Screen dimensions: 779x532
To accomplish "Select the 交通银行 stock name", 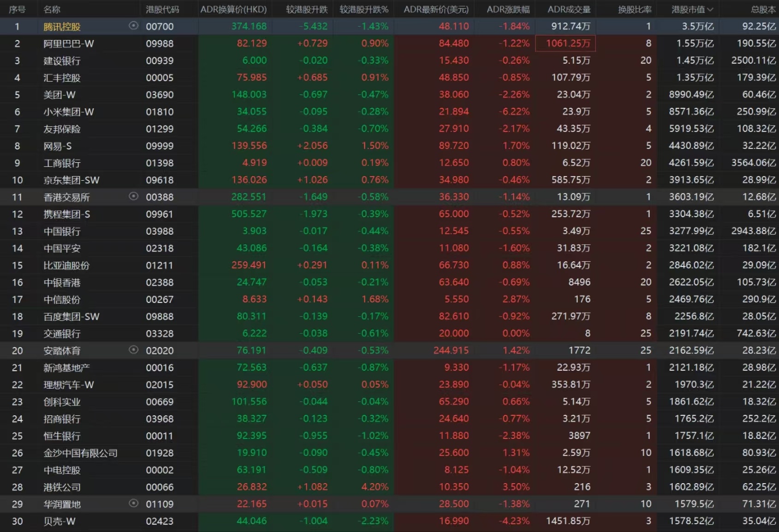I will coord(62,334).
